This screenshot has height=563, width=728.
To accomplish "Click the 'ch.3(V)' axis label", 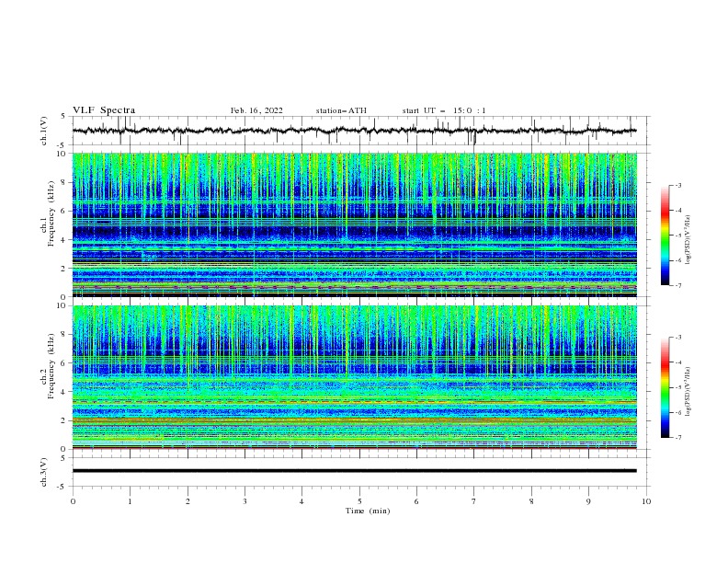I will [x=44, y=472].
